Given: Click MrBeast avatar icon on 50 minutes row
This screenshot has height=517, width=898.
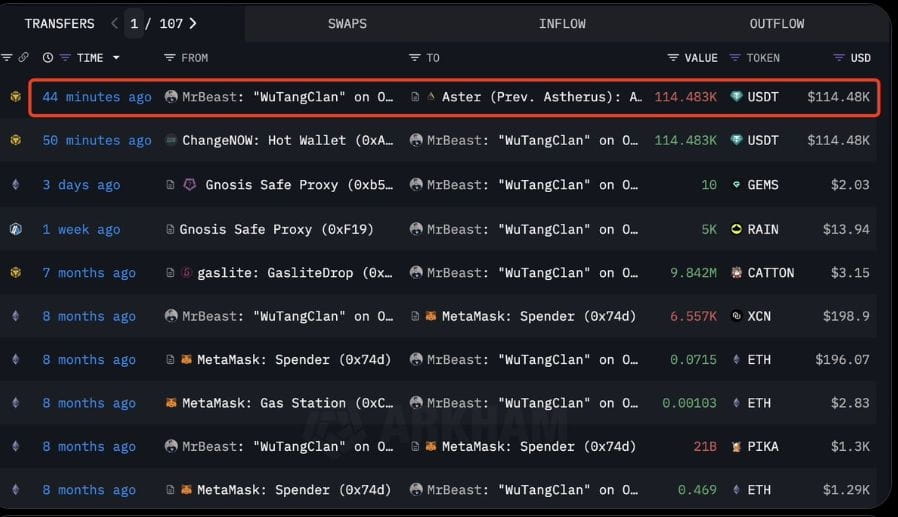Looking at the screenshot, I should tap(416, 140).
